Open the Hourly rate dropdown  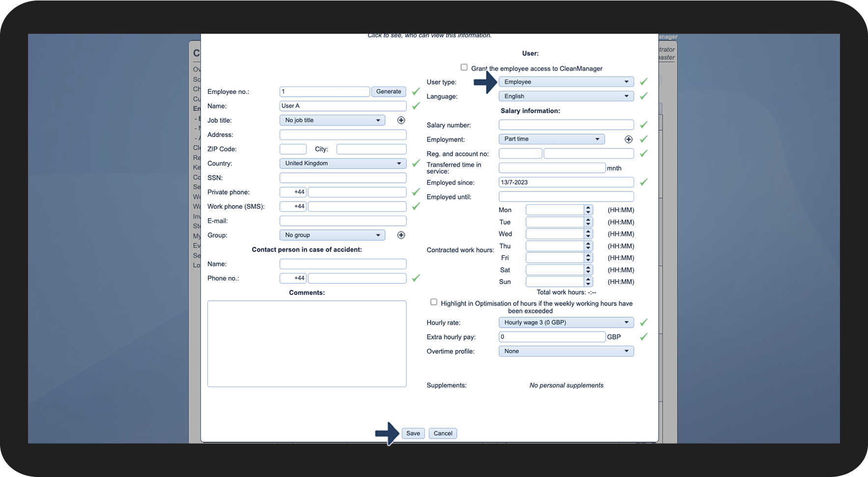[x=566, y=323]
